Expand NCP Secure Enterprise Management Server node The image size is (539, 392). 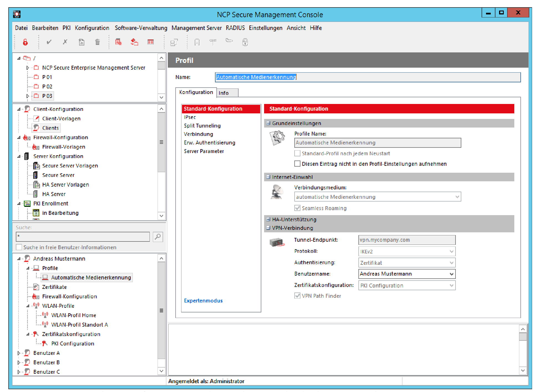coord(28,68)
